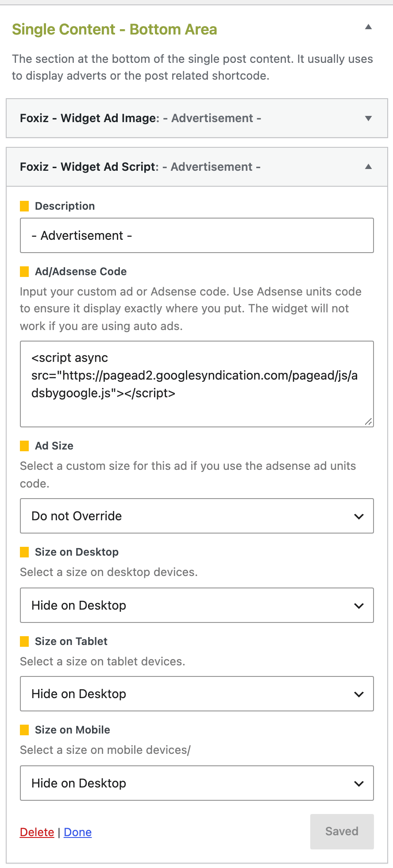This screenshot has height=868, width=393.
Task: Expand the Foxiz Widget Ad Image panel
Action: (x=368, y=118)
